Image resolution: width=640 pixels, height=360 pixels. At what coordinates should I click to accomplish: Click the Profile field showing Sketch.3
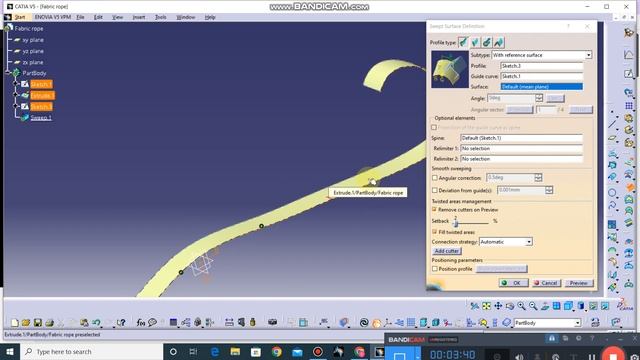[x=542, y=66]
